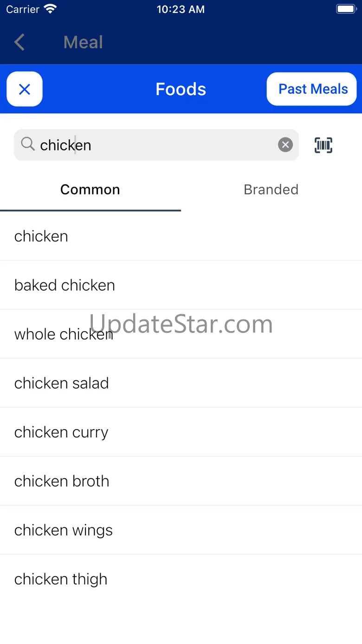Pick whole chicken from the list
This screenshot has height=644, width=362.
181,334
